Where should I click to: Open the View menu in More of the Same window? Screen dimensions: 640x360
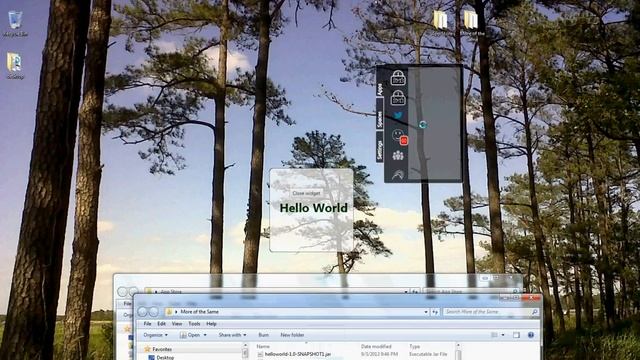point(177,324)
